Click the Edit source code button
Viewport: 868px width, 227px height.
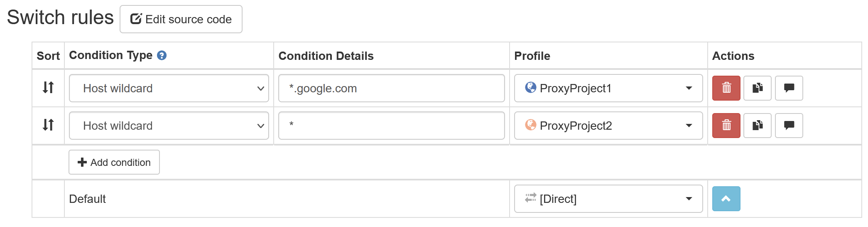(x=181, y=19)
